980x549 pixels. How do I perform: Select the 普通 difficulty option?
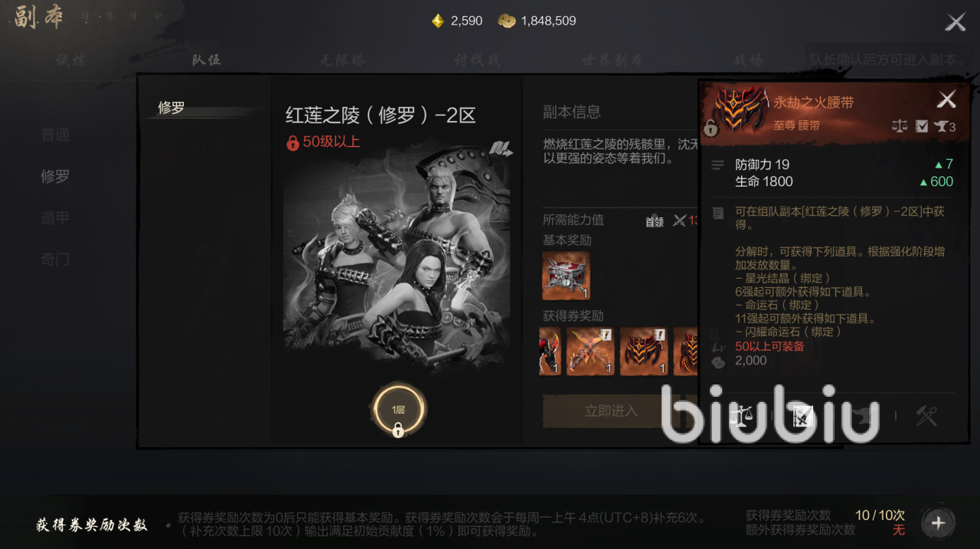pyautogui.click(x=55, y=135)
